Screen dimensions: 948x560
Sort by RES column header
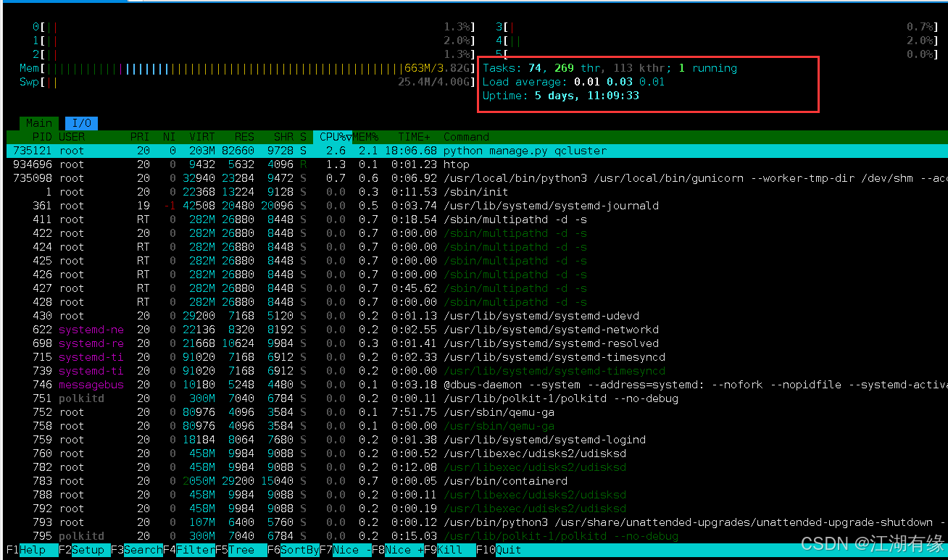click(x=244, y=137)
